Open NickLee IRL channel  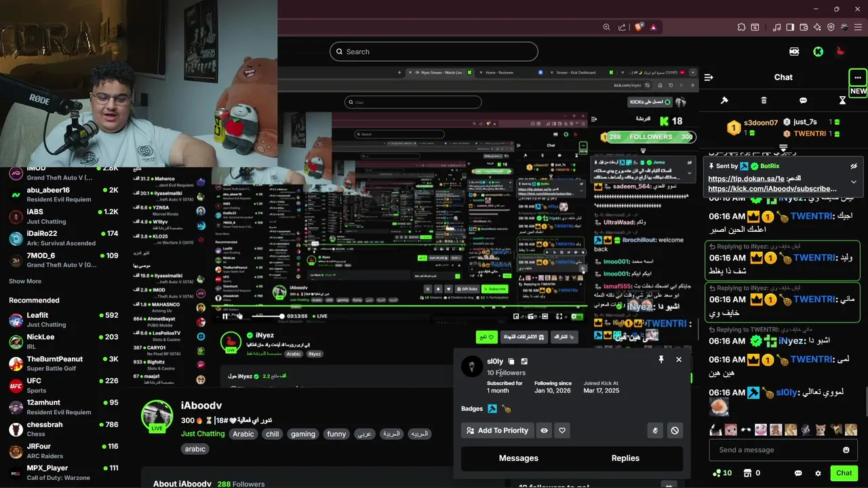(64, 342)
